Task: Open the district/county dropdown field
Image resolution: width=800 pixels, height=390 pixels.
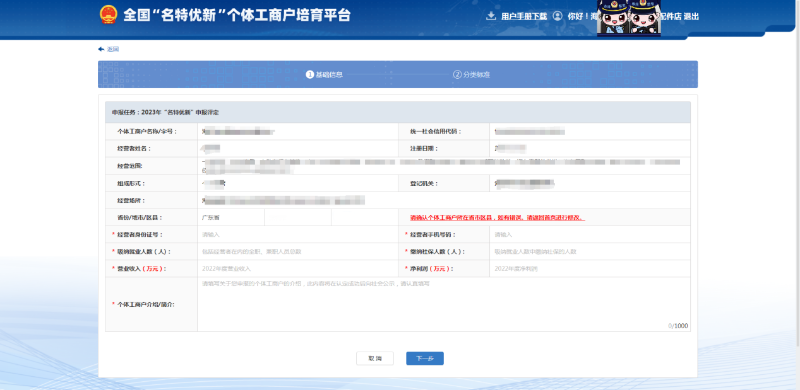Action: point(365,217)
